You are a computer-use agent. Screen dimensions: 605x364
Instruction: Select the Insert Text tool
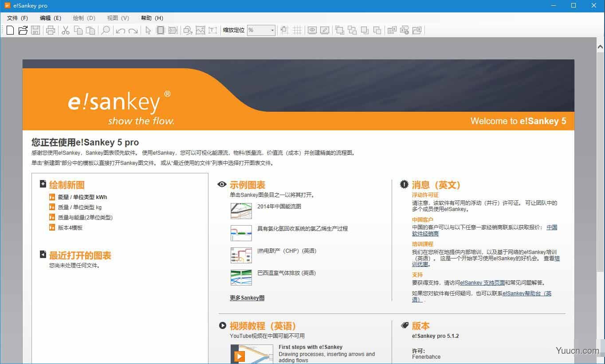coord(212,30)
